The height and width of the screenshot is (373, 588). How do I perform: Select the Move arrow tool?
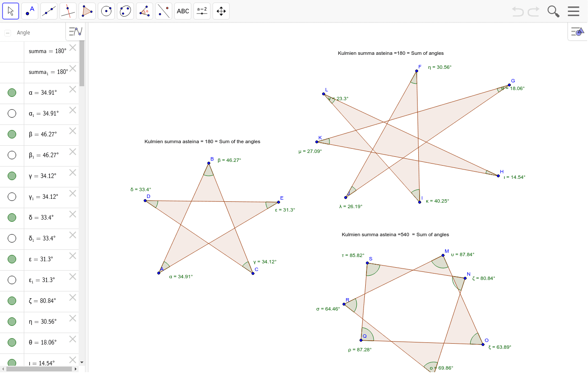pos(11,11)
